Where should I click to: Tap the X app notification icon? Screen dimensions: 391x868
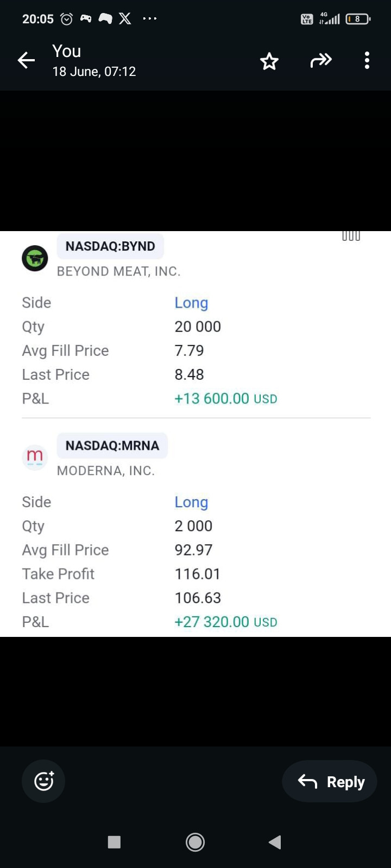coord(125,19)
